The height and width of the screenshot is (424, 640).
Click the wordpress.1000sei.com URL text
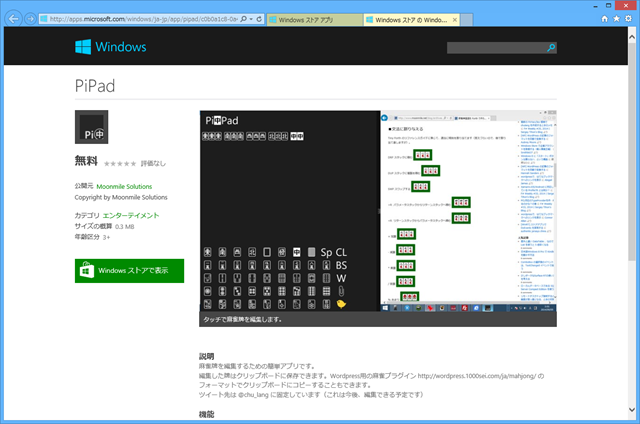[477, 376]
